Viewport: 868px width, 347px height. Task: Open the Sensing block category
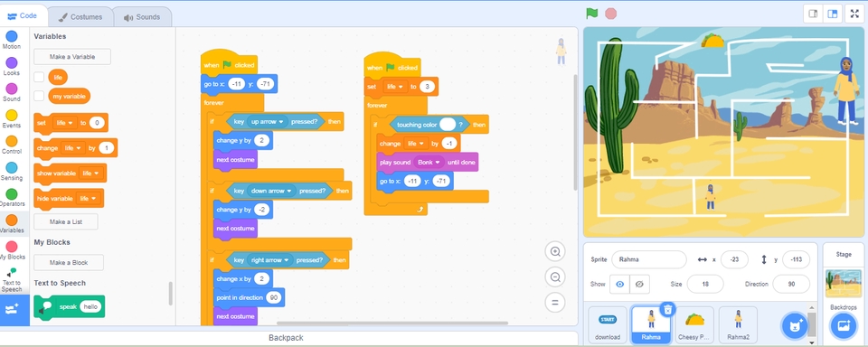coord(12,172)
